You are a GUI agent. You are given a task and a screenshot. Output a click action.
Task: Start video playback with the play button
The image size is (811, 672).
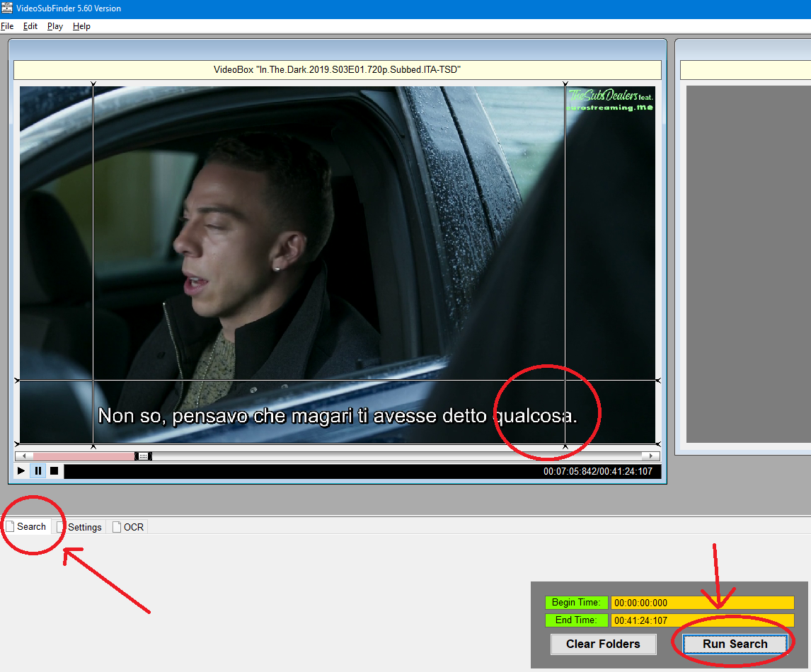(21, 471)
